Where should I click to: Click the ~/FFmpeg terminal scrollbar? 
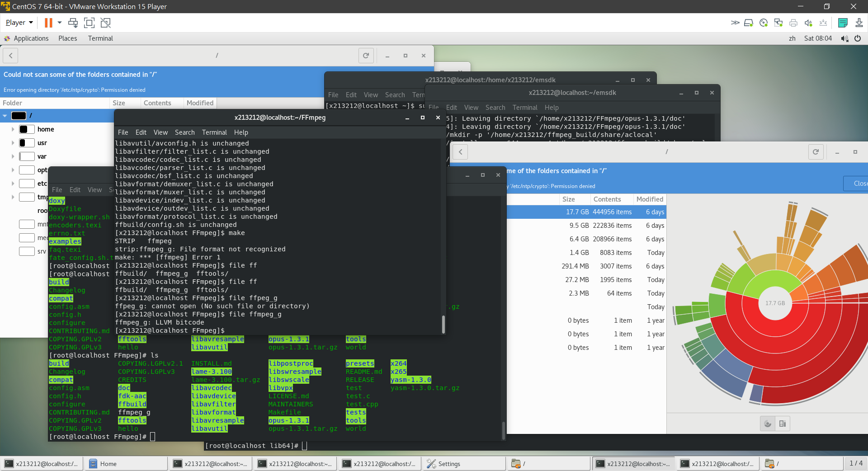(443, 324)
